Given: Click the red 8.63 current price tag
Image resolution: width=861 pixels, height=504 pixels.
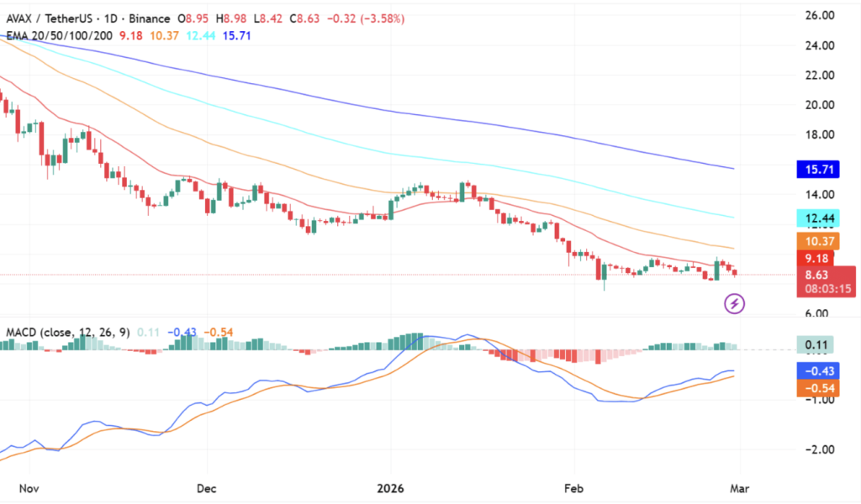Looking at the screenshot, I should (x=819, y=274).
